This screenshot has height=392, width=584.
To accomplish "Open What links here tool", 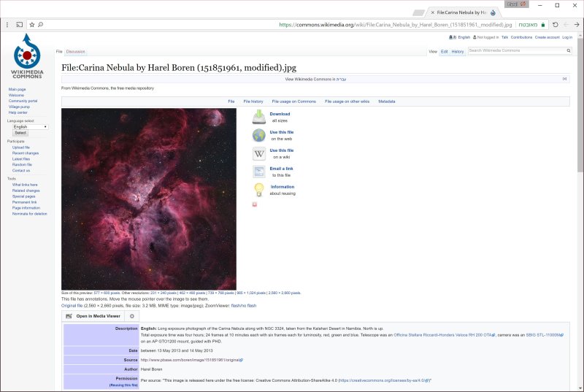I will pyautogui.click(x=25, y=185).
